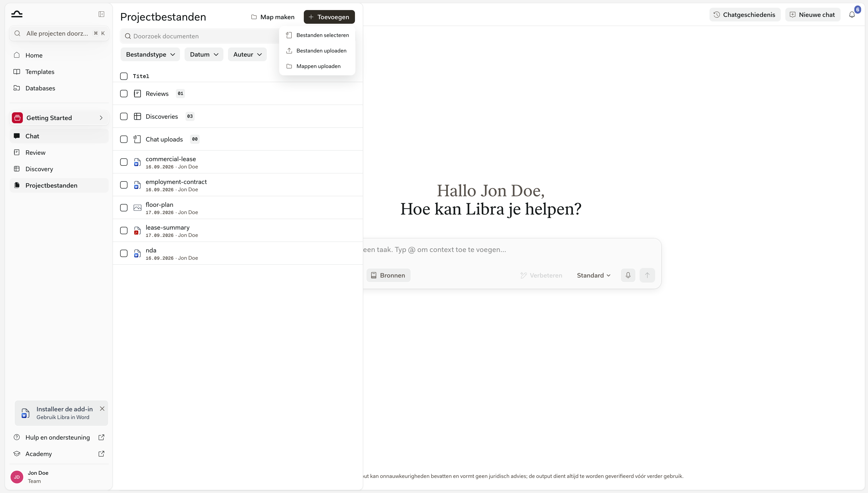Collapse the sidebar with the panel icon
The width and height of the screenshot is (868, 493).
(x=101, y=14)
